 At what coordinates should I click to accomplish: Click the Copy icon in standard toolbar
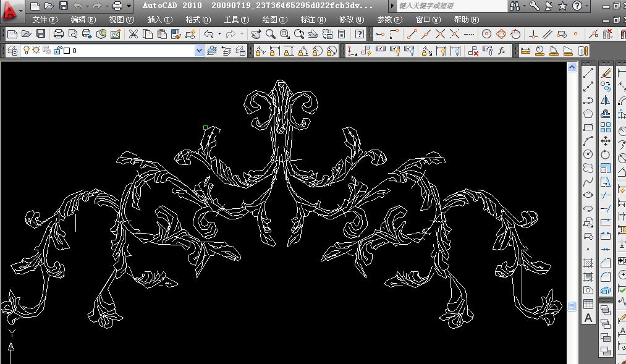[147, 34]
